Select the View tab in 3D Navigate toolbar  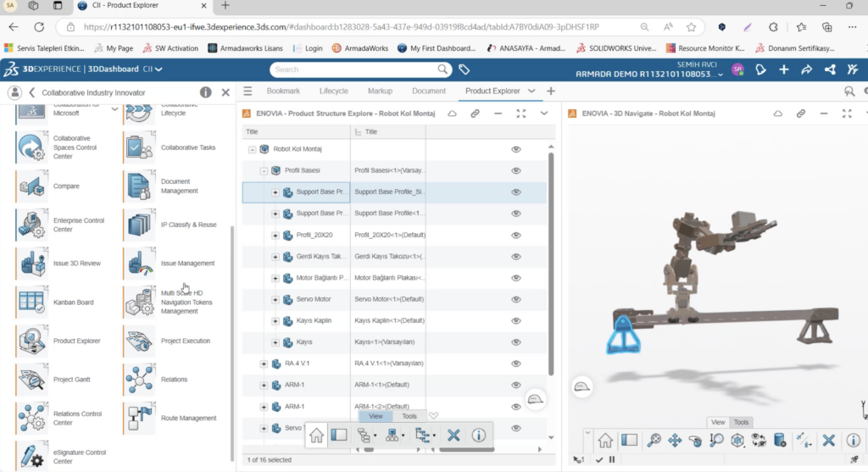[x=718, y=422]
